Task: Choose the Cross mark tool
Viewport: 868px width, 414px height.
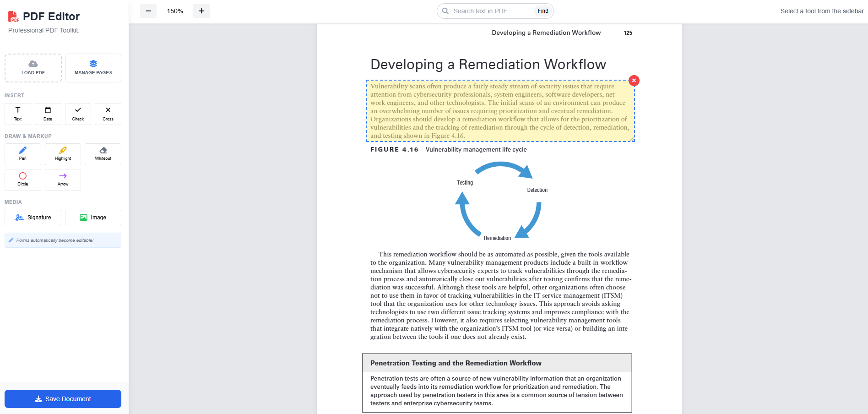Action: click(108, 114)
